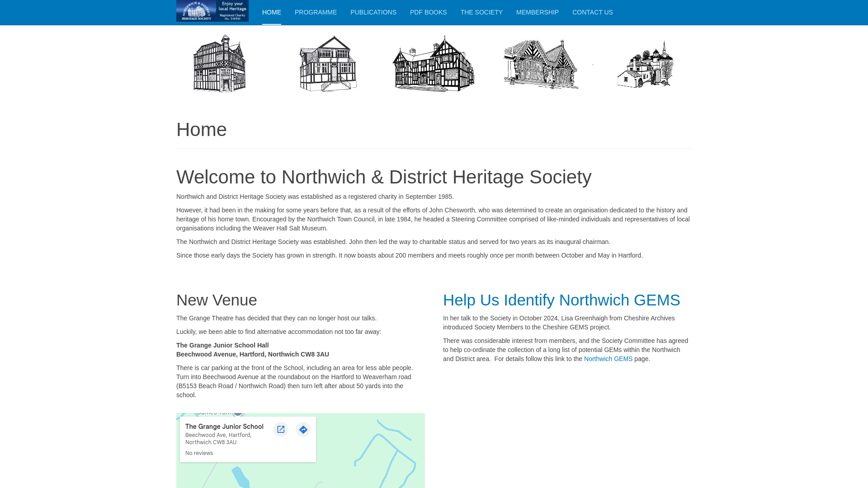The image size is (868, 488).
Task: Click the No reviews text on map card
Action: (199, 453)
